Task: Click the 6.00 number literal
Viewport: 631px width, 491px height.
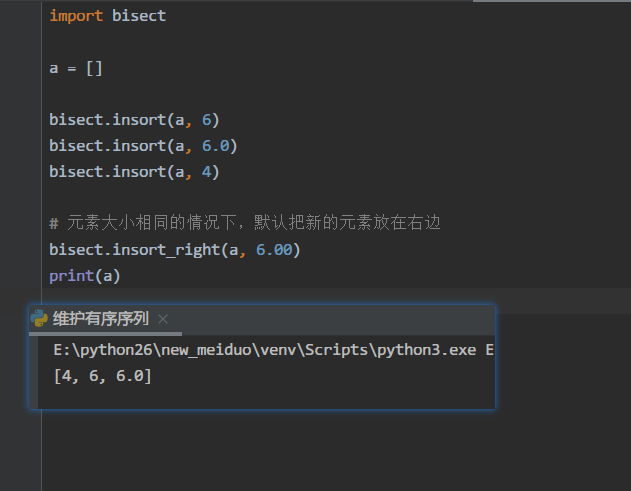Action: 277,249
